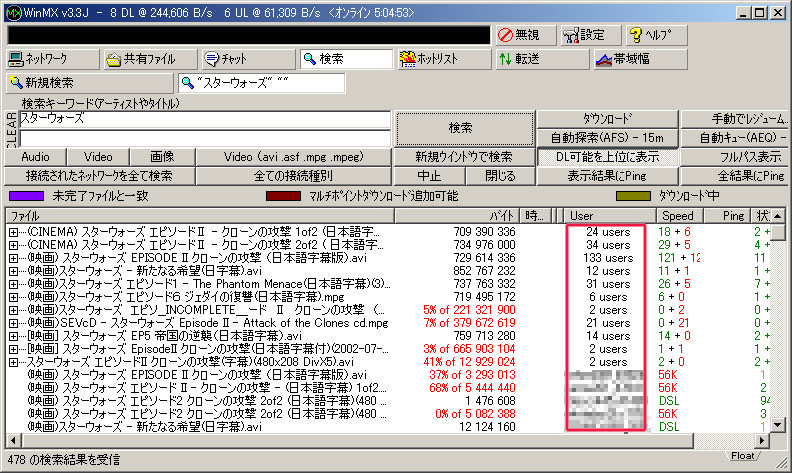
Task: Select the Video file type filter
Action: point(98,157)
